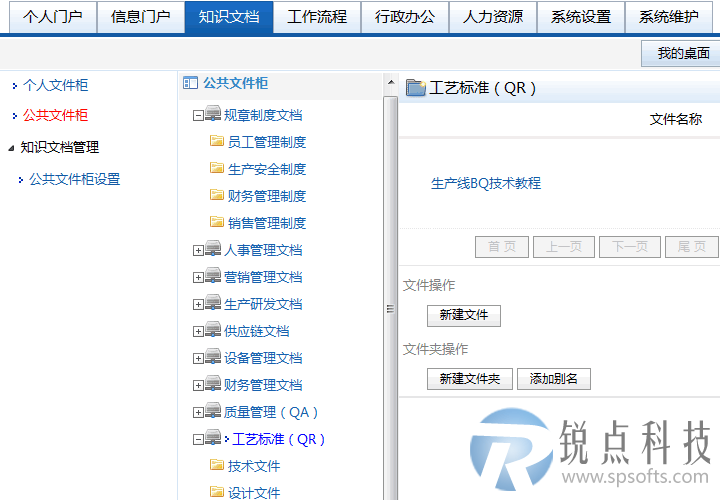Image resolution: width=720 pixels, height=500 pixels.
Task: Go to the 行政办公 tab
Action: (x=405, y=17)
